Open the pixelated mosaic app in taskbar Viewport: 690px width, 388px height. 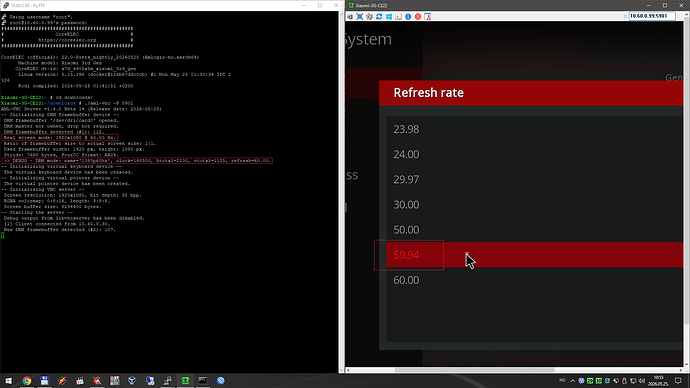point(115,381)
